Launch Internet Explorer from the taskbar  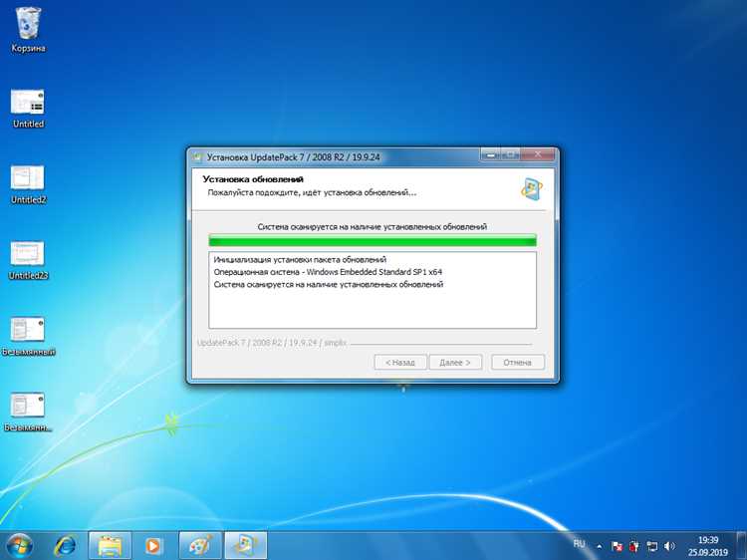tap(66, 546)
